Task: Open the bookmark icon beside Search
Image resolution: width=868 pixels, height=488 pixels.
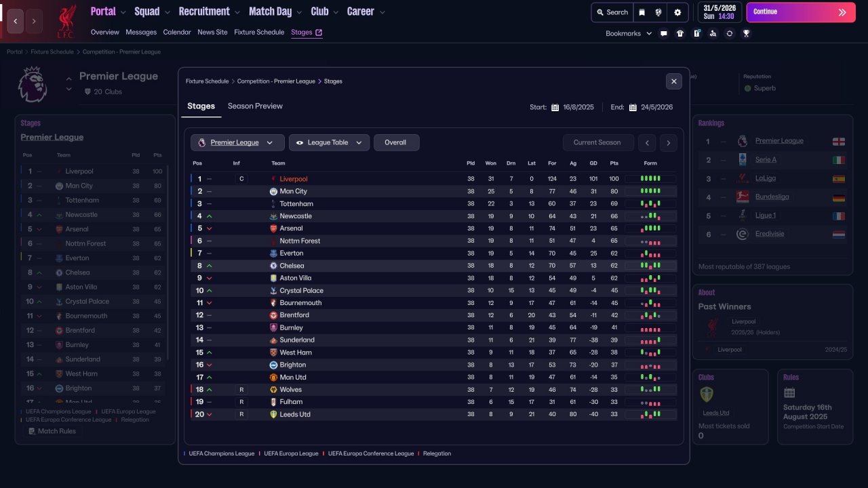Action: click(x=642, y=12)
